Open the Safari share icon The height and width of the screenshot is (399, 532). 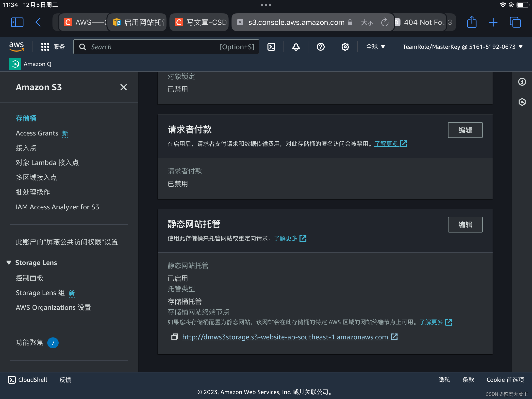(472, 22)
